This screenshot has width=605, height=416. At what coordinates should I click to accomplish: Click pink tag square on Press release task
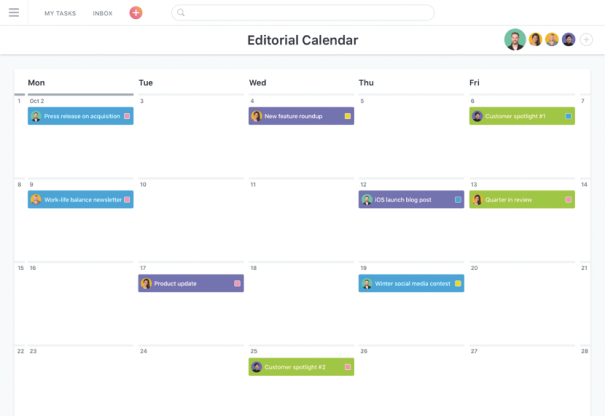(126, 116)
